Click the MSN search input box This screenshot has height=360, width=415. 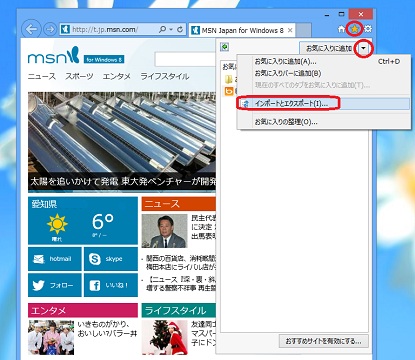tap(185, 60)
